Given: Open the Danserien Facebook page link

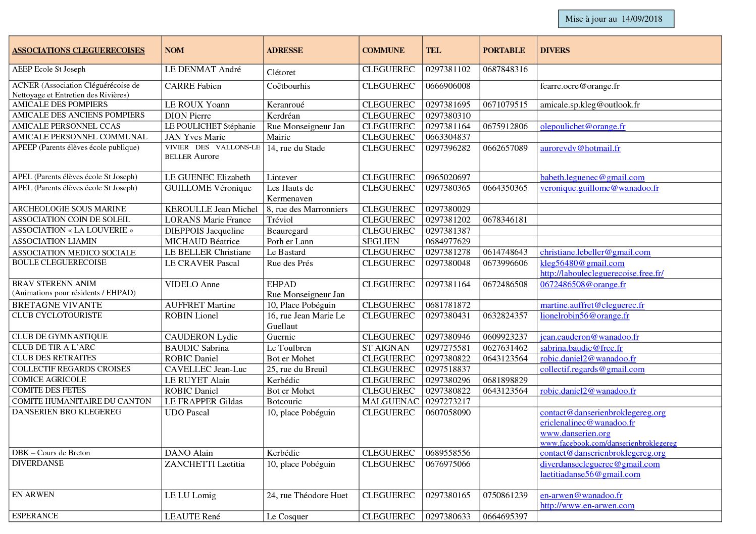Looking at the screenshot, I should 608,444.
